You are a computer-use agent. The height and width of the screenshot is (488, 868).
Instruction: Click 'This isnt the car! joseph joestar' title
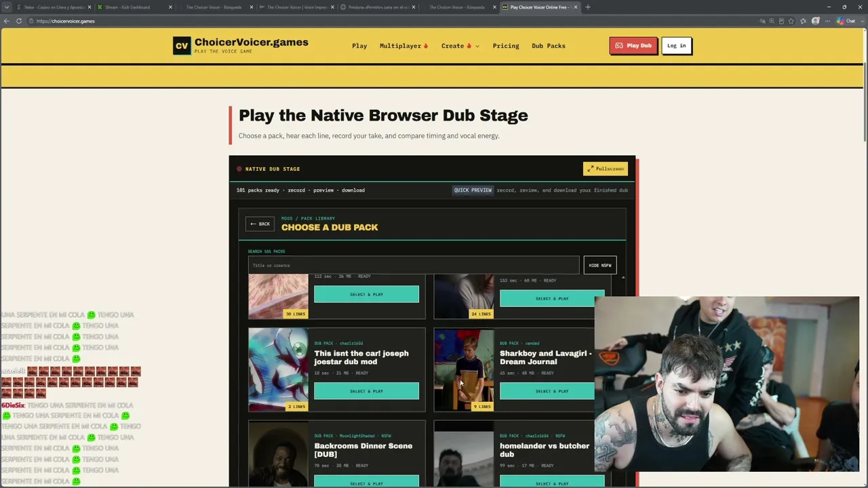click(x=361, y=357)
